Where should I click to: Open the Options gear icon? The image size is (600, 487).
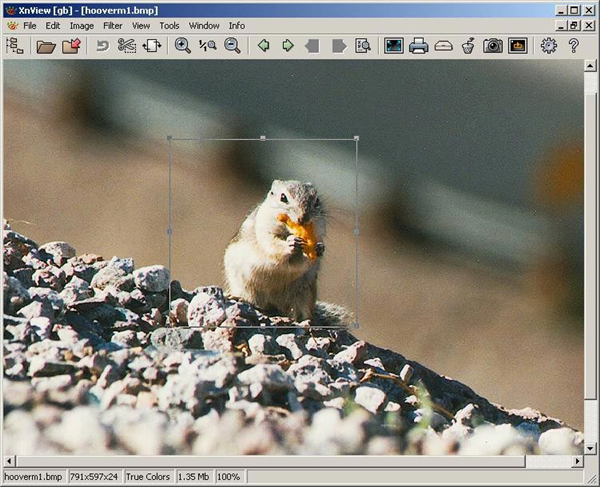[548, 45]
